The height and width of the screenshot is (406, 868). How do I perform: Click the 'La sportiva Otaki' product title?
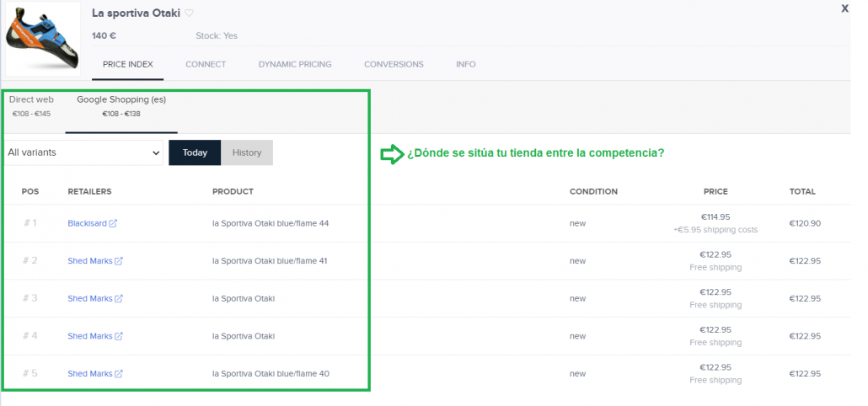point(137,13)
